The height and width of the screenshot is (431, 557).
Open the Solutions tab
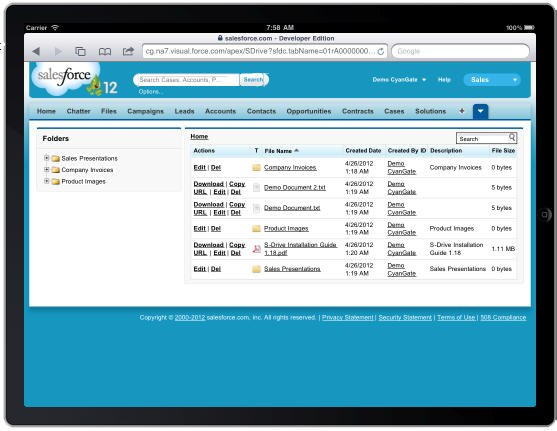(431, 111)
